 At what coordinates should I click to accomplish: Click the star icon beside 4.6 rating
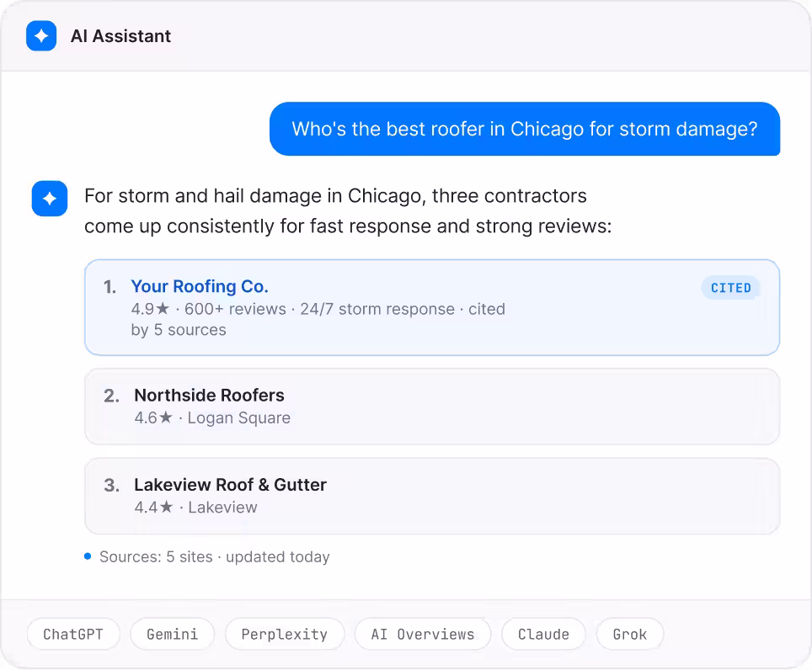[x=166, y=417]
